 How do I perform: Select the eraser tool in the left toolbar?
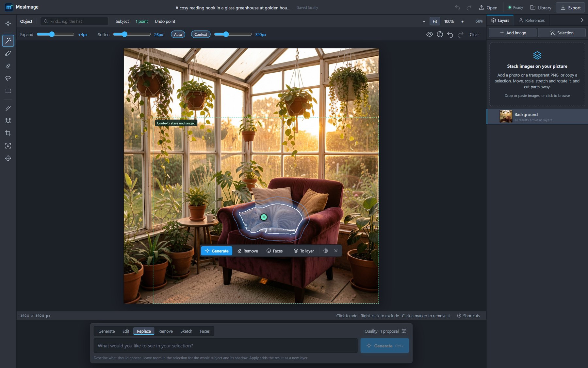[x=8, y=66]
